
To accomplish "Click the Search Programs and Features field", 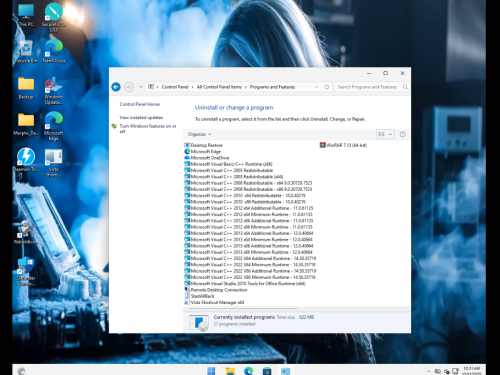I will tap(368, 87).
